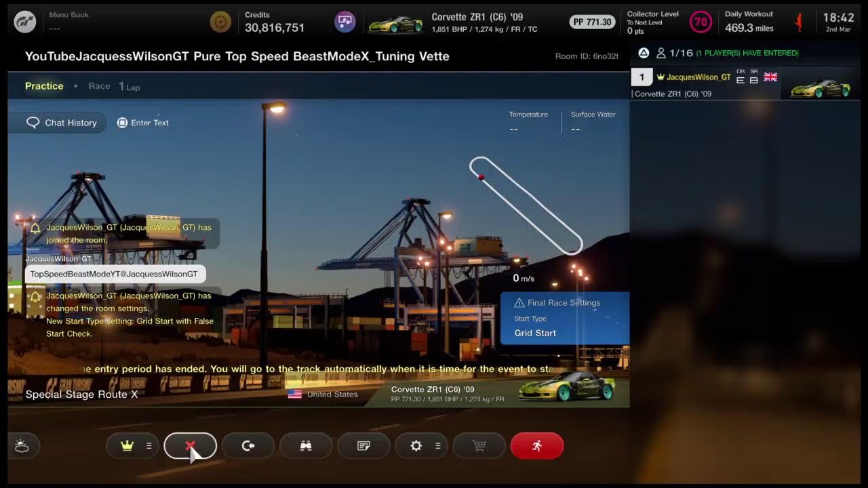Click the bell icon for room settings changed
The width and height of the screenshot is (868, 488).
[x=35, y=297]
